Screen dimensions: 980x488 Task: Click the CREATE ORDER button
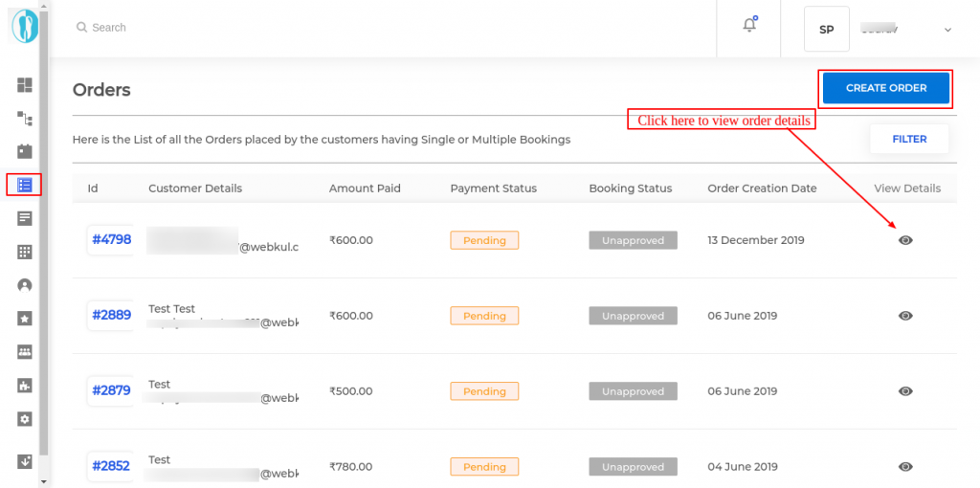pyautogui.click(x=886, y=88)
